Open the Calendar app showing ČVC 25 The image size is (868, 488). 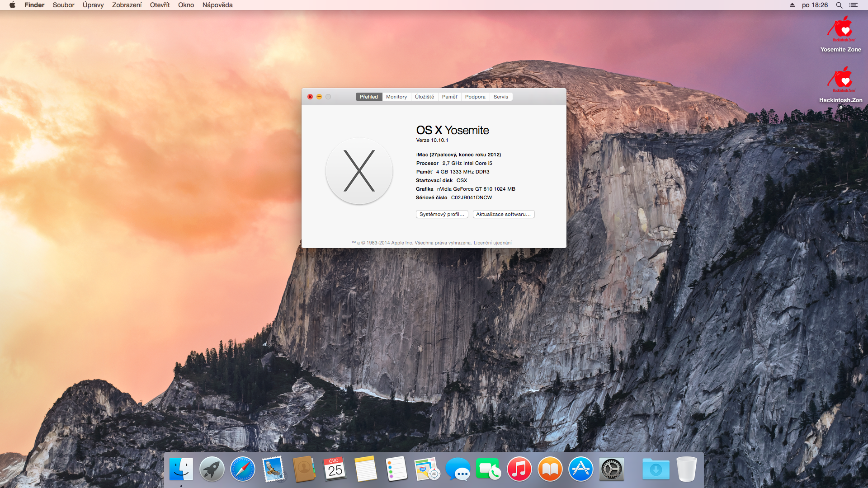point(335,469)
